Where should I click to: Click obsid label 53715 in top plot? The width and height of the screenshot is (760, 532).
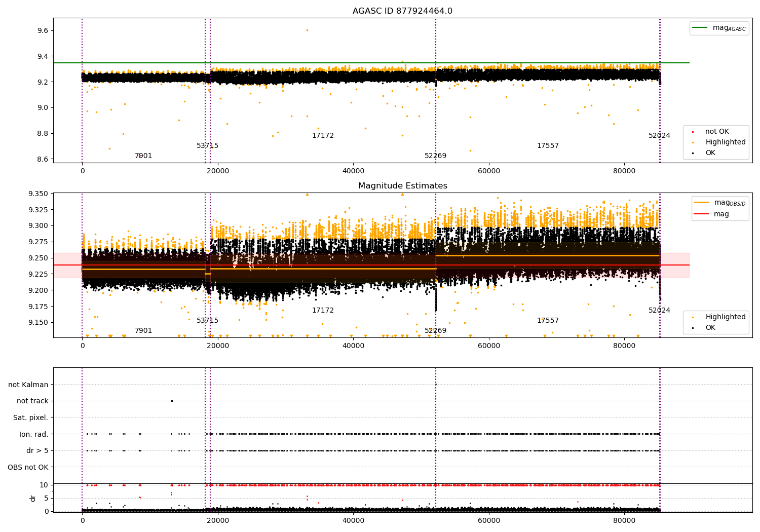pos(208,146)
